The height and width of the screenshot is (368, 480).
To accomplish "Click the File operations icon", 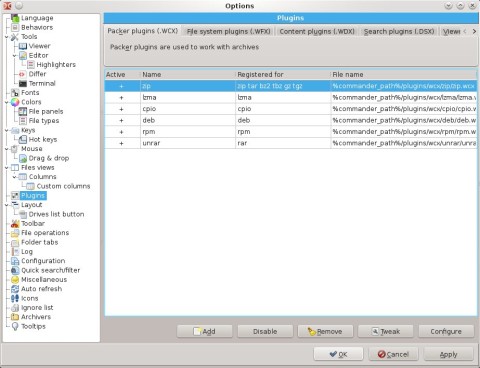I will tap(15, 233).
